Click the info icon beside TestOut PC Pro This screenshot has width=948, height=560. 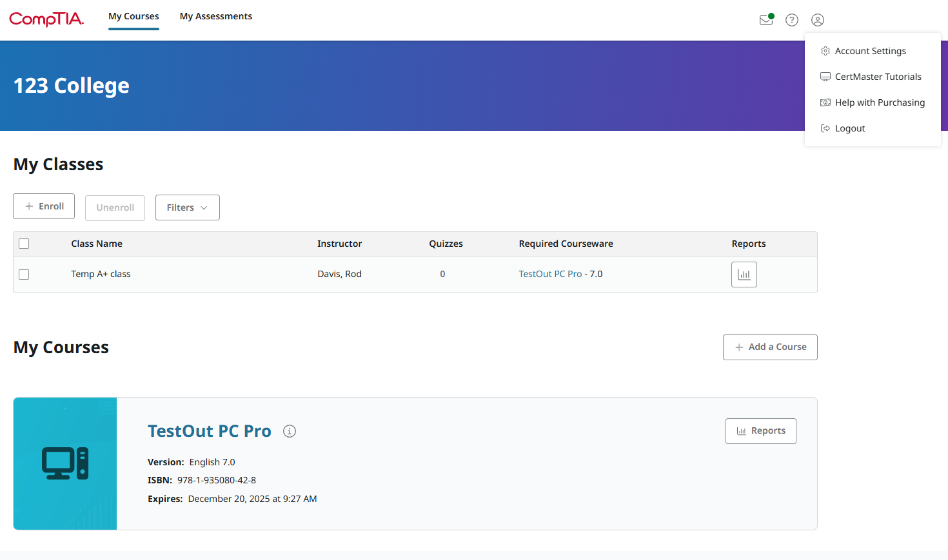click(x=290, y=431)
